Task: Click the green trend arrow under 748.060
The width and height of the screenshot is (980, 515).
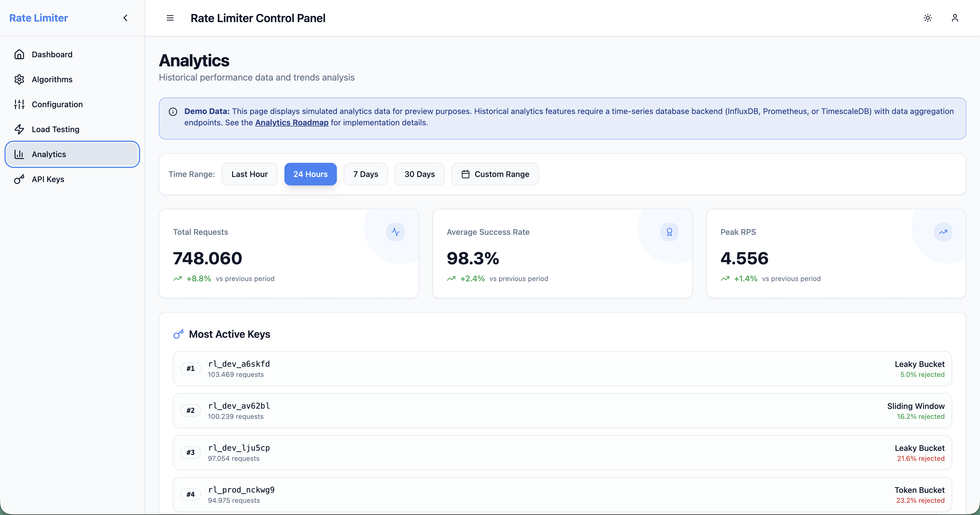Action: pos(178,279)
